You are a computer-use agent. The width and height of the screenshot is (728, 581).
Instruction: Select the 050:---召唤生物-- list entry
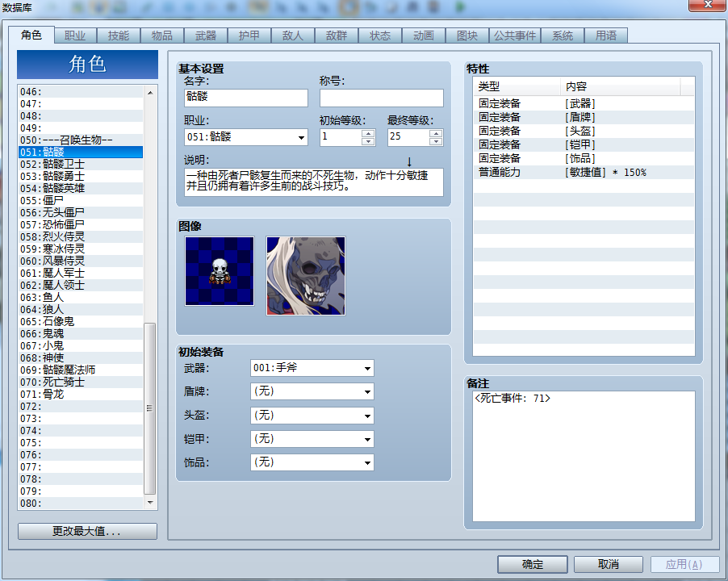tap(81, 140)
